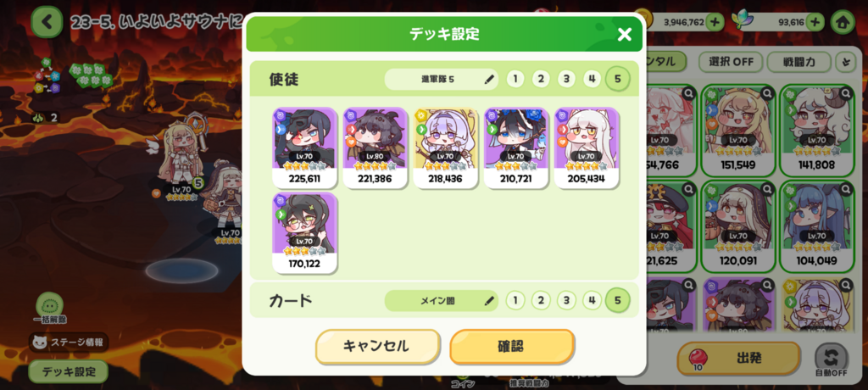Viewport: 868px width, 390px height.
Task: Select card deck slot 2
Action: (540, 301)
